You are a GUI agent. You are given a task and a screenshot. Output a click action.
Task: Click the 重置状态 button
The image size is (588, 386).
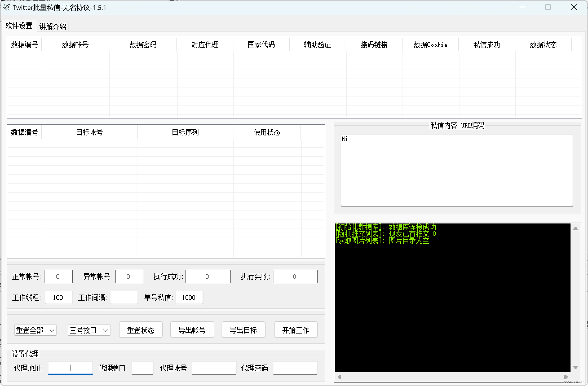(x=141, y=330)
